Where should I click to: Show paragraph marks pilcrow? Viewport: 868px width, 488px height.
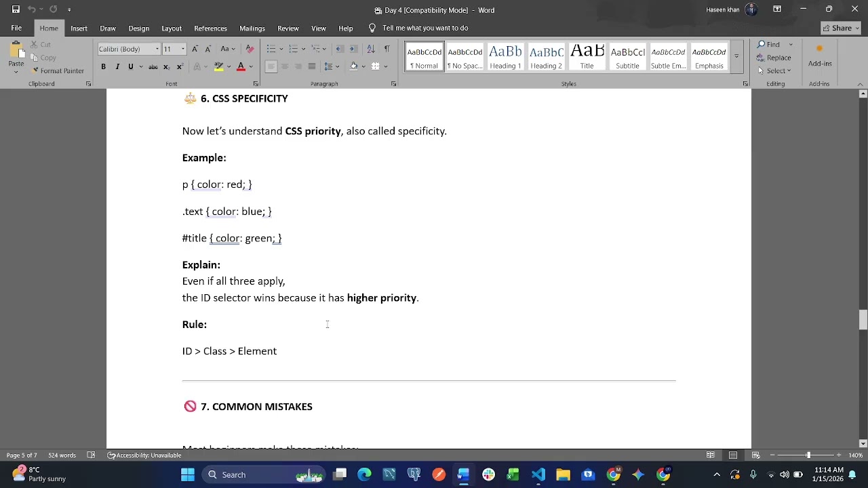tap(387, 49)
